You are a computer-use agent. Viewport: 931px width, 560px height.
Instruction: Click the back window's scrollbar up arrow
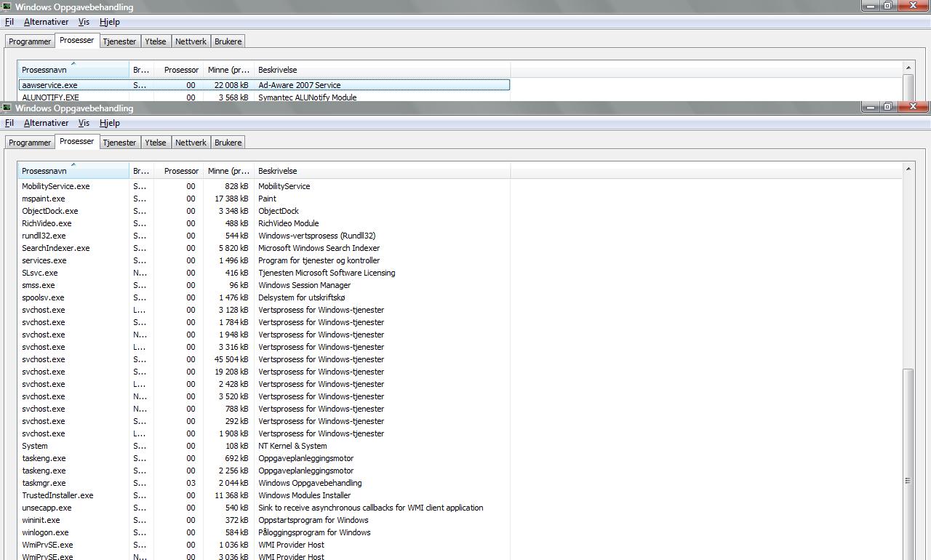[x=908, y=68]
